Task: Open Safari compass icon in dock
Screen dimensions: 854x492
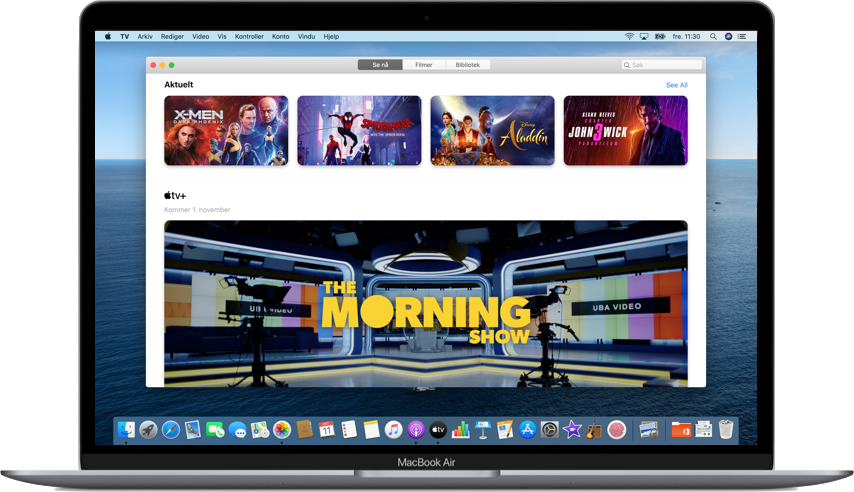Action: (x=170, y=430)
